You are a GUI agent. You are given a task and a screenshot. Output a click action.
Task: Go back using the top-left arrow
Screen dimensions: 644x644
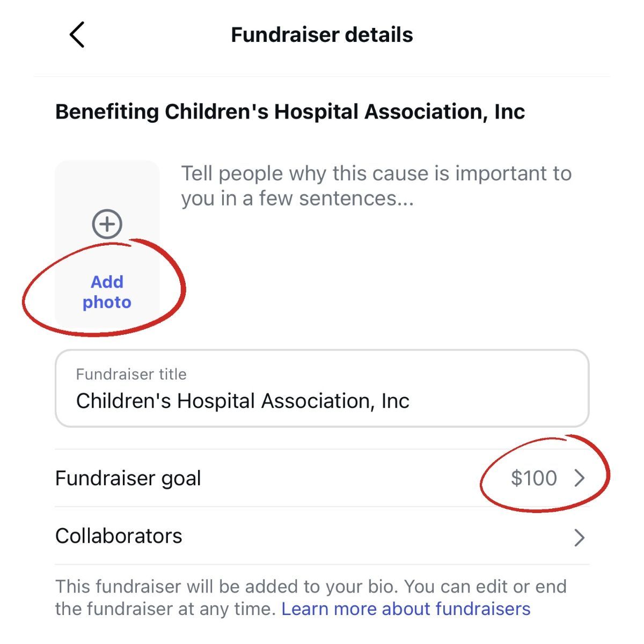(77, 35)
